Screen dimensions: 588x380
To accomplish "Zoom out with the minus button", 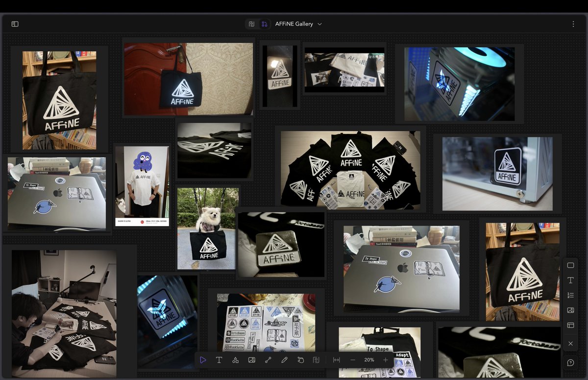I will pos(353,360).
